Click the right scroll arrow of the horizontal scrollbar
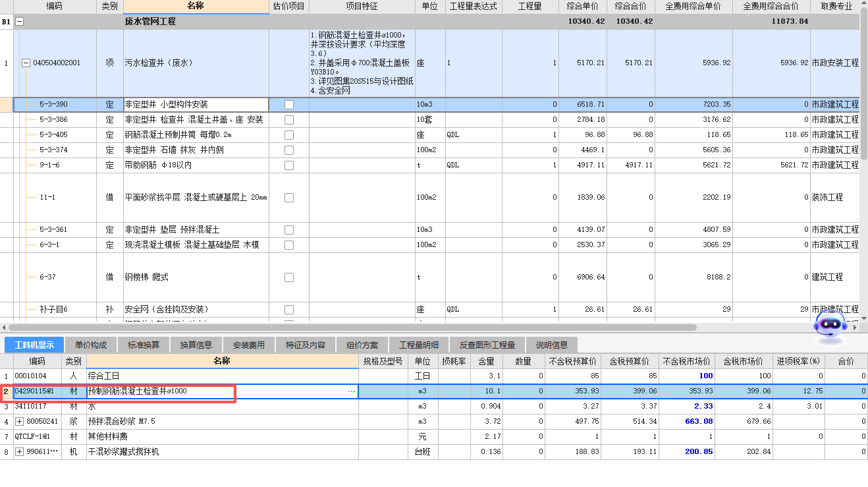The width and height of the screenshot is (868, 487). point(854,326)
